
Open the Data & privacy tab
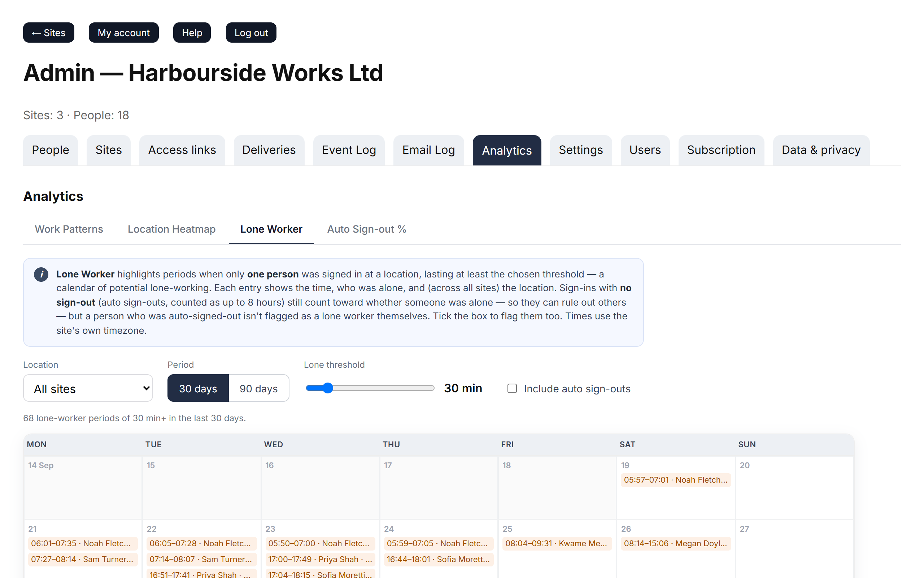point(821,150)
